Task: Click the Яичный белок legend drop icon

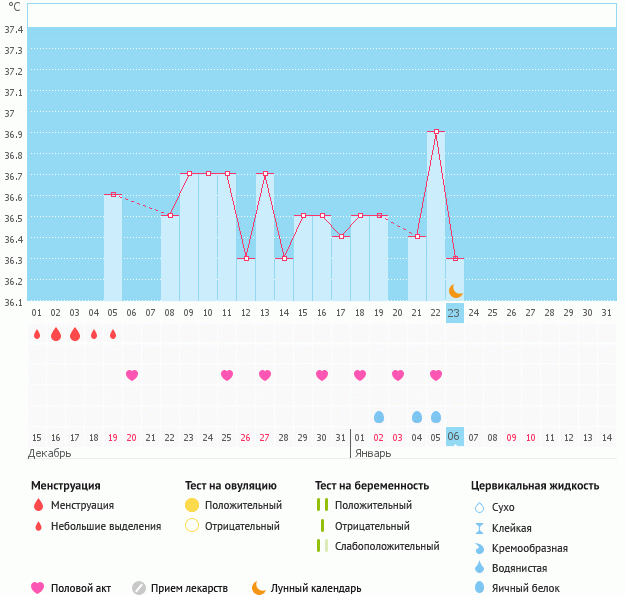Action: tap(479, 588)
